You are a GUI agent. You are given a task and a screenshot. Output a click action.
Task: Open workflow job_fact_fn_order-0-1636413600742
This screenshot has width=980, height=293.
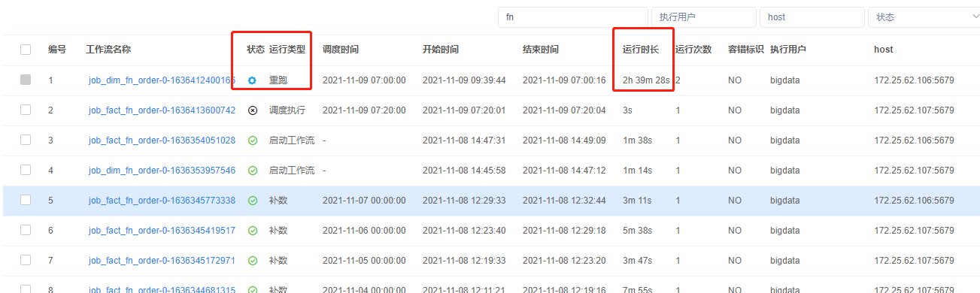click(x=162, y=110)
